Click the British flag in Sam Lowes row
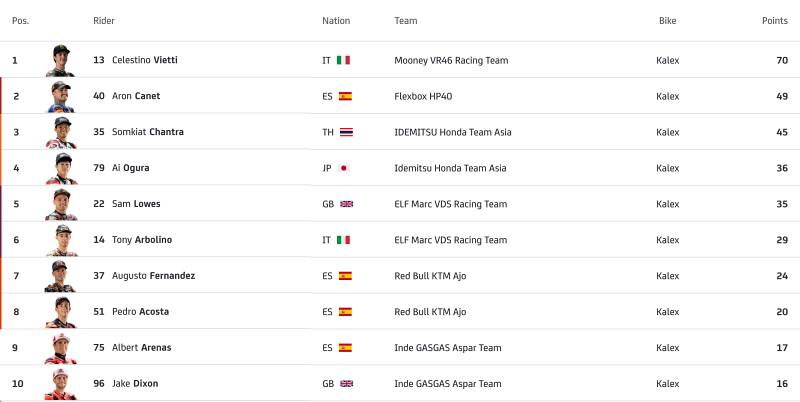This screenshot has width=800, height=402. click(346, 204)
